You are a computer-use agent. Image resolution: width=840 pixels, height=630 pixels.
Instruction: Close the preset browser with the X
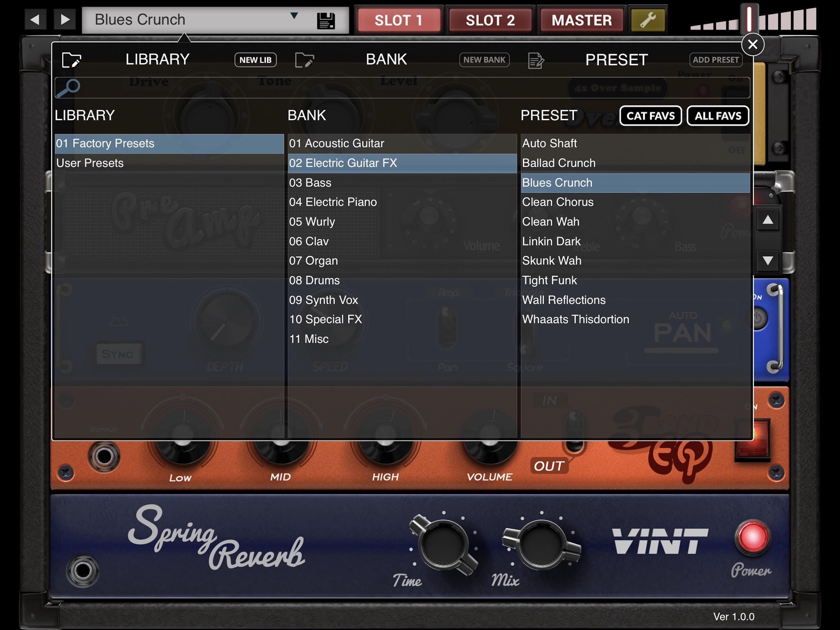(752, 45)
